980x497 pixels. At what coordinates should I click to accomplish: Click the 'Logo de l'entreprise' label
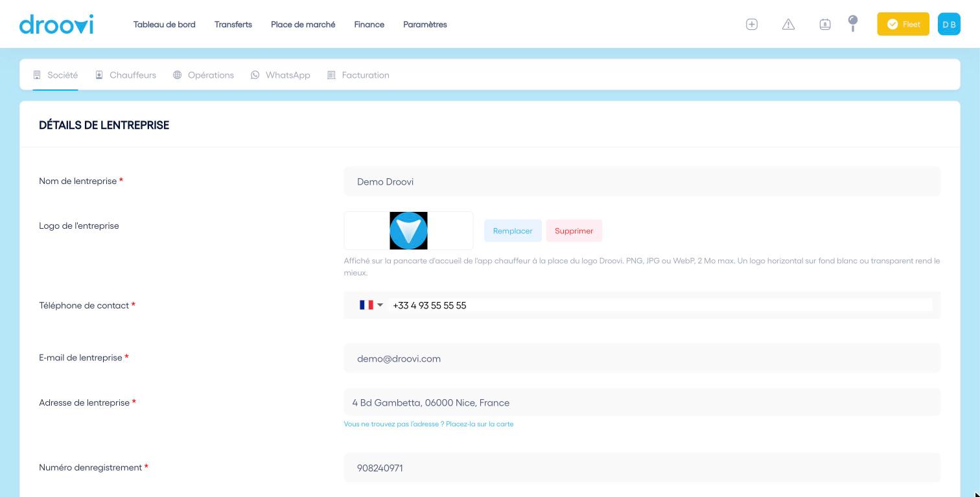(79, 226)
